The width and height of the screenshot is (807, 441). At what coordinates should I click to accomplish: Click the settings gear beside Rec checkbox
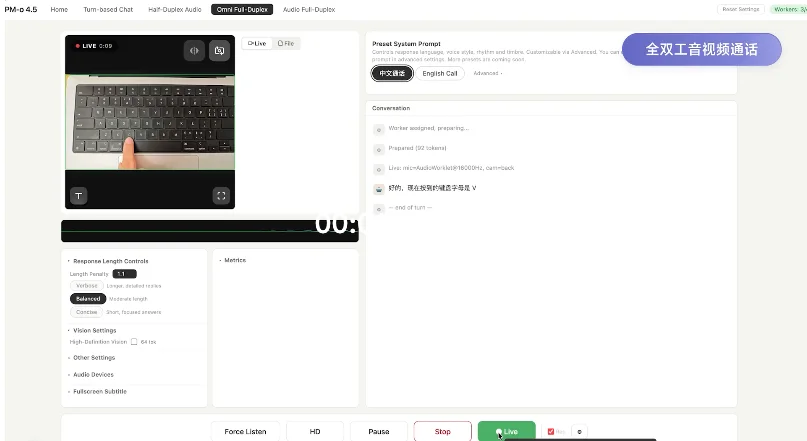pos(580,432)
